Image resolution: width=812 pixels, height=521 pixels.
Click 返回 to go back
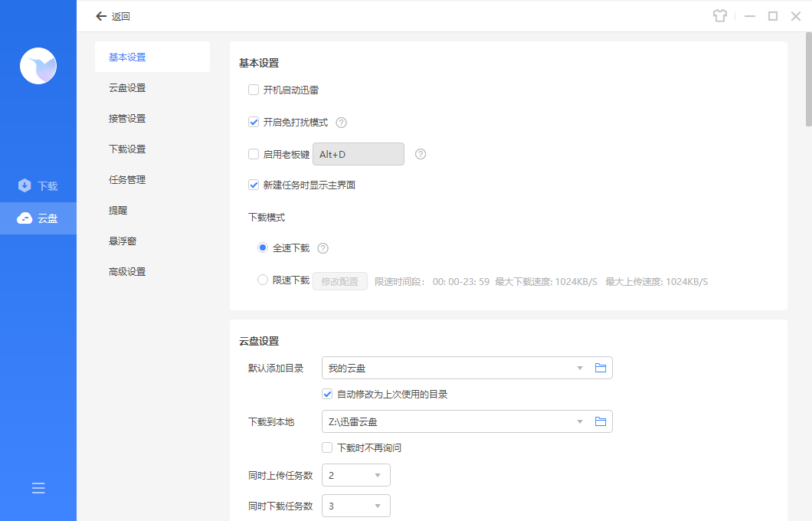(113, 15)
